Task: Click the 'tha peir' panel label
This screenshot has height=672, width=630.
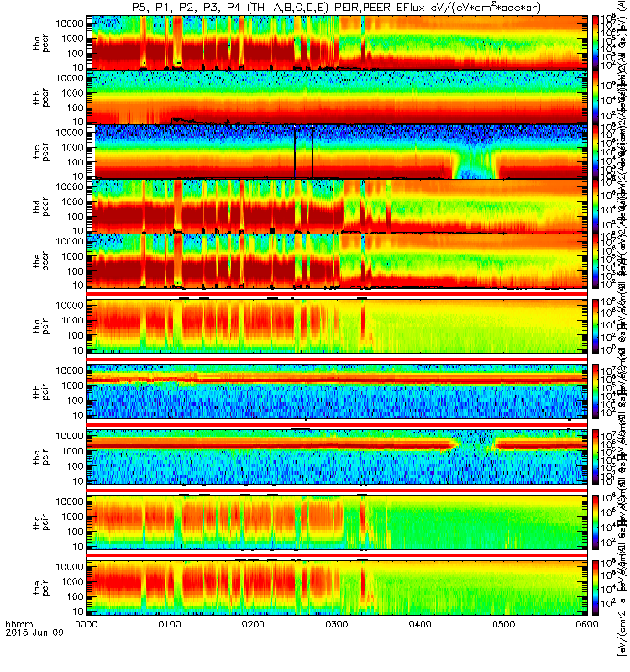Action: coord(41,327)
